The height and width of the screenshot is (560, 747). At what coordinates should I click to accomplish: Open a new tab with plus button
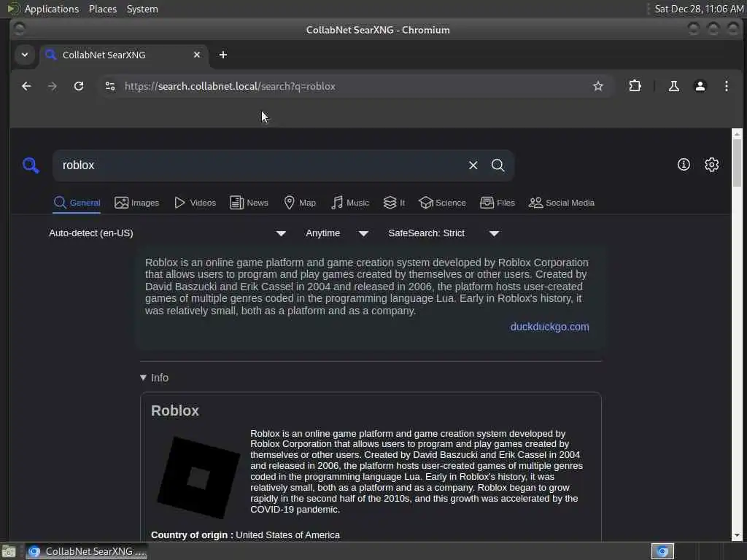[x=223, y=55]
